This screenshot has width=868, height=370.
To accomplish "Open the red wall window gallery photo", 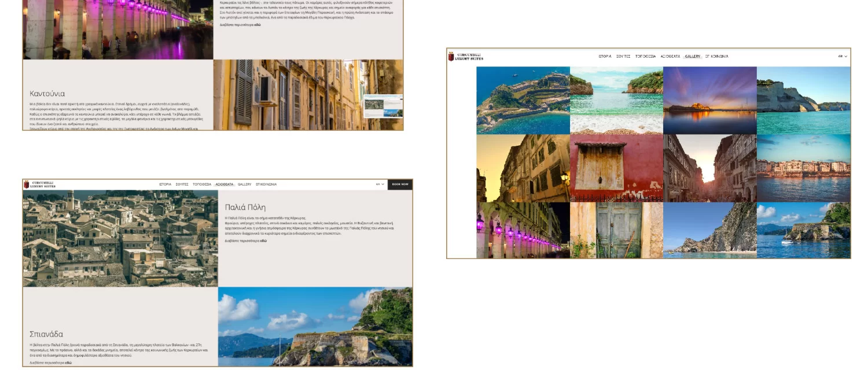I will tap(616, 168).
